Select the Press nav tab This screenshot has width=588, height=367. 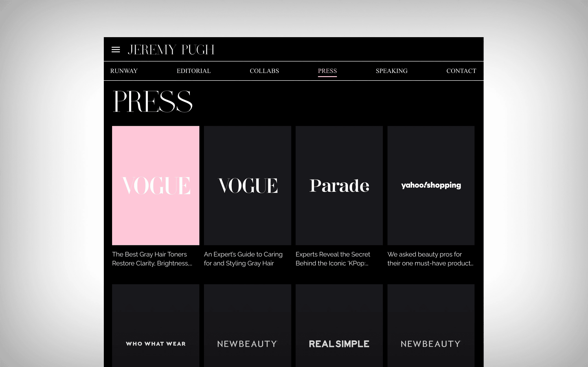click(327, 71)
